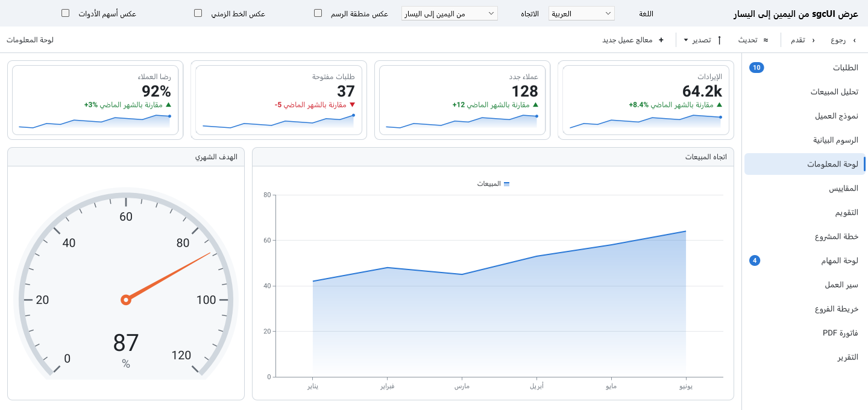Image resolution: width=868 pixels, height=410 pixels.
Task: Click the مارس axis label
Action: (x=462, y=386)
